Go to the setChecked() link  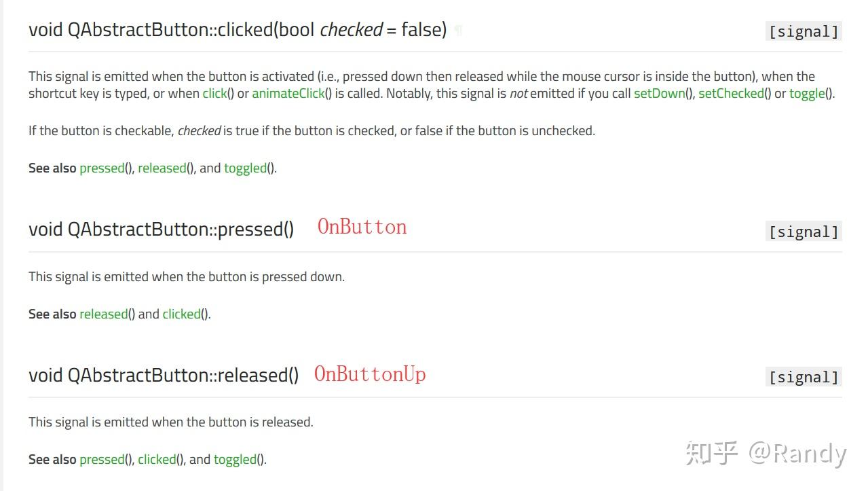click(730, 94)
